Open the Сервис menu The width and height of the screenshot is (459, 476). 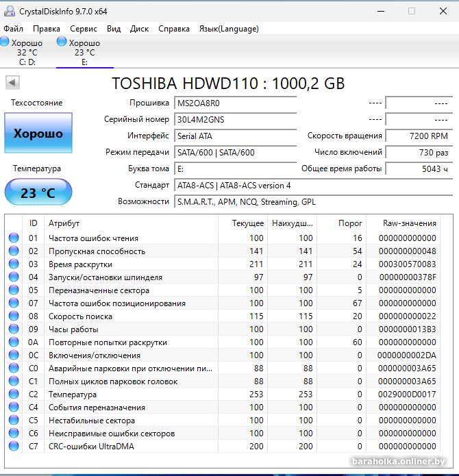pyautogui.click(x=84, y=29)
